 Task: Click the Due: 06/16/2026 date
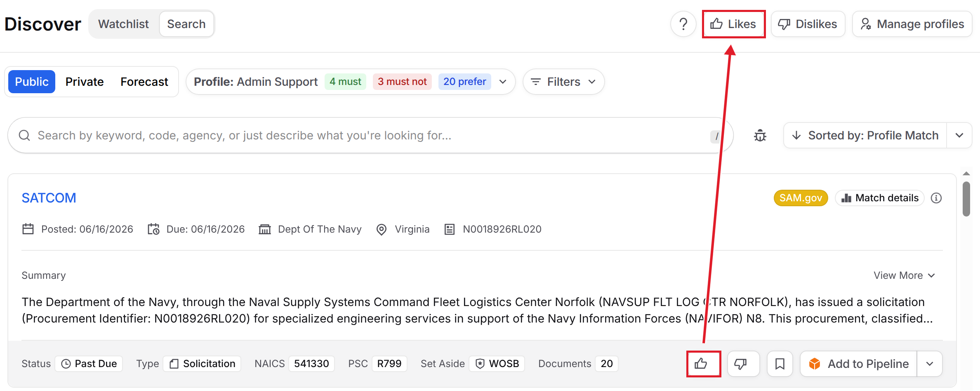(205, 229)
